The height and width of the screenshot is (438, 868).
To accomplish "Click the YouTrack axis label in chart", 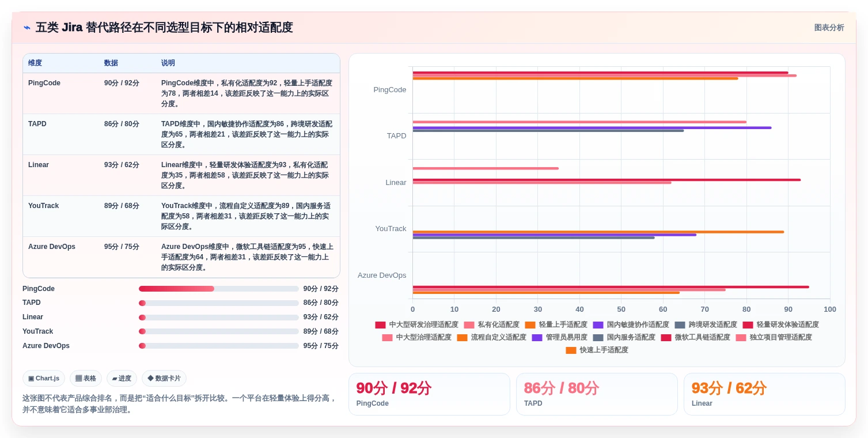I will [x=391, y=229].
